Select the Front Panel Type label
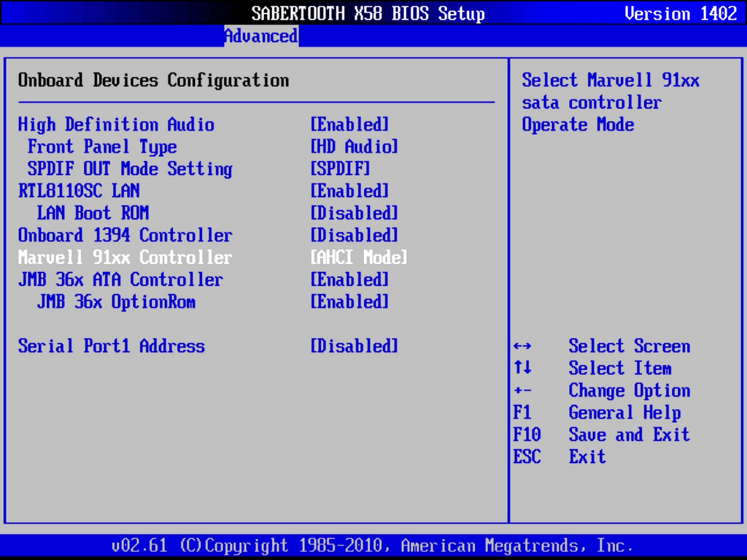 [102, 147]
